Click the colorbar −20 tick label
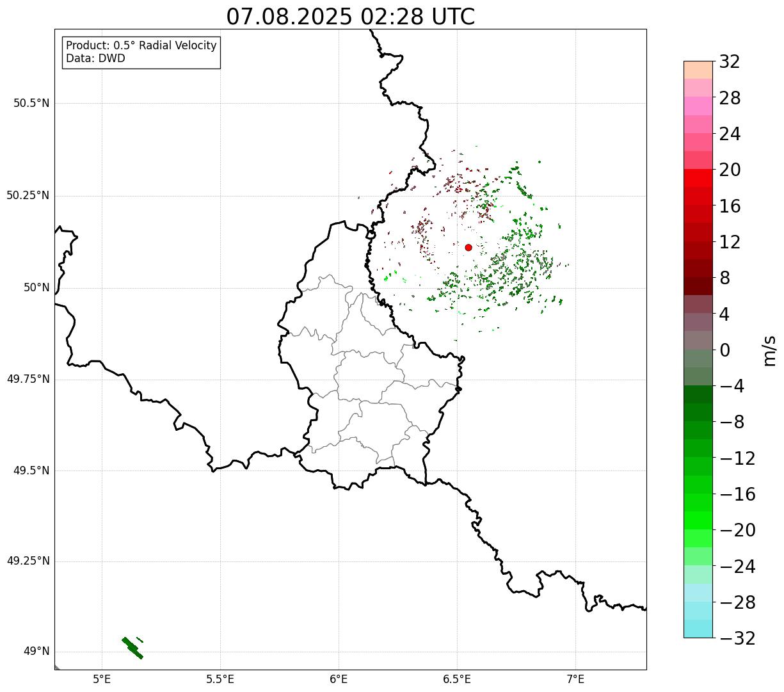This screenshot has width=784, height=692. (737, 530)
